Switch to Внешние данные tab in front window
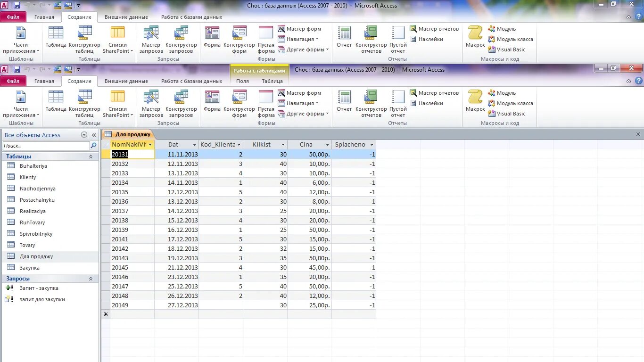Screen dimensions: 644x362 click(126, 81)
